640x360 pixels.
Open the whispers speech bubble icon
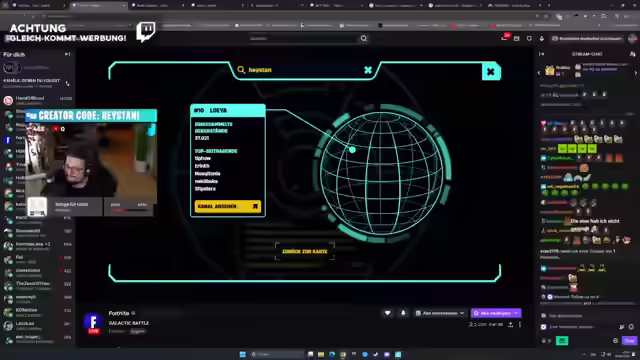coord(529,38)
